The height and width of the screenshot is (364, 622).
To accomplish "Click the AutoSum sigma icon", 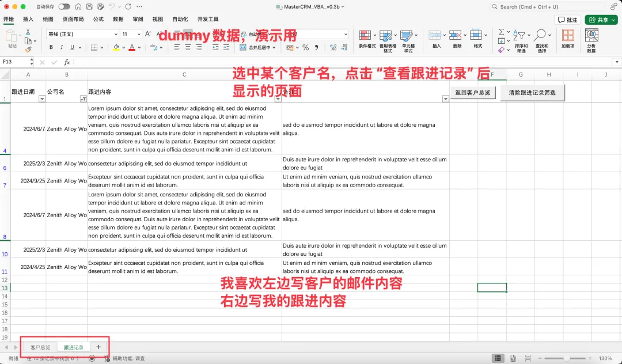I will 502,32.
